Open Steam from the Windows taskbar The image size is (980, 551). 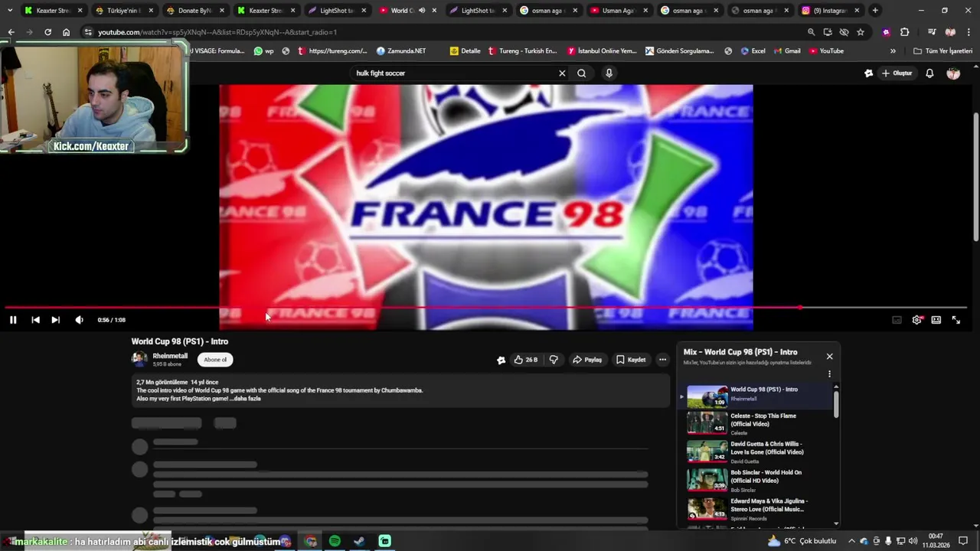click(x=359, y=541)
